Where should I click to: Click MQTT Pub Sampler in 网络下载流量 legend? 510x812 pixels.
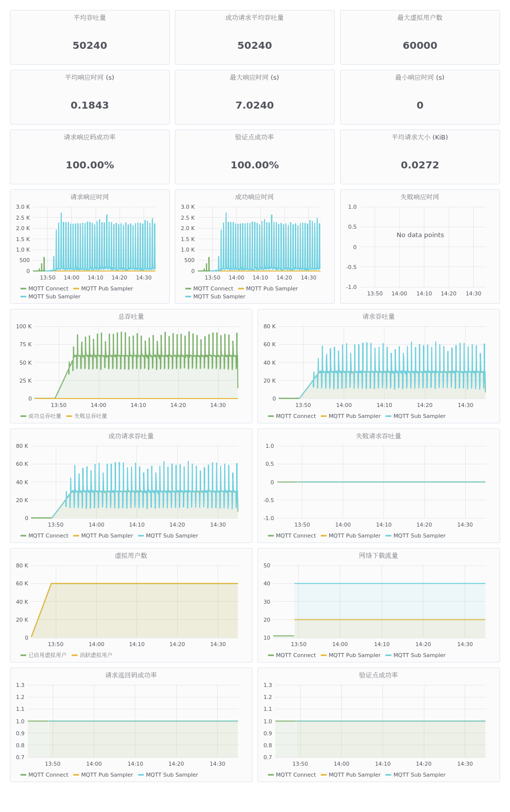click(355, 655)
